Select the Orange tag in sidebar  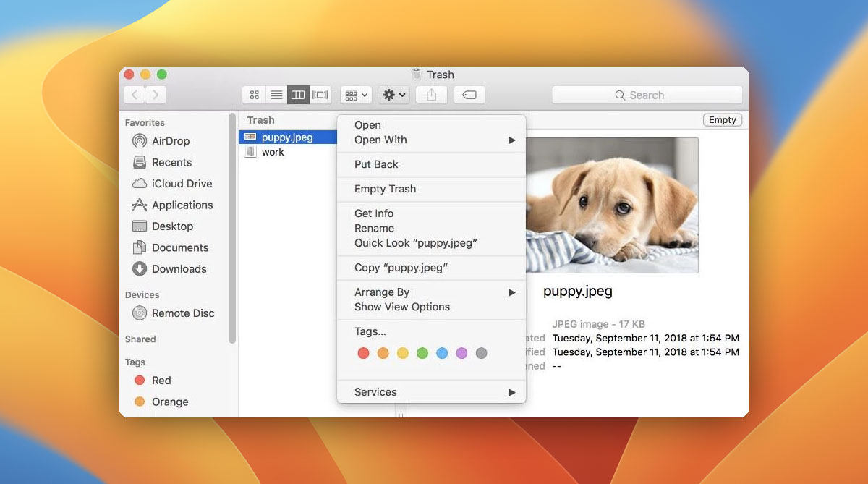[x=170, y=402]
